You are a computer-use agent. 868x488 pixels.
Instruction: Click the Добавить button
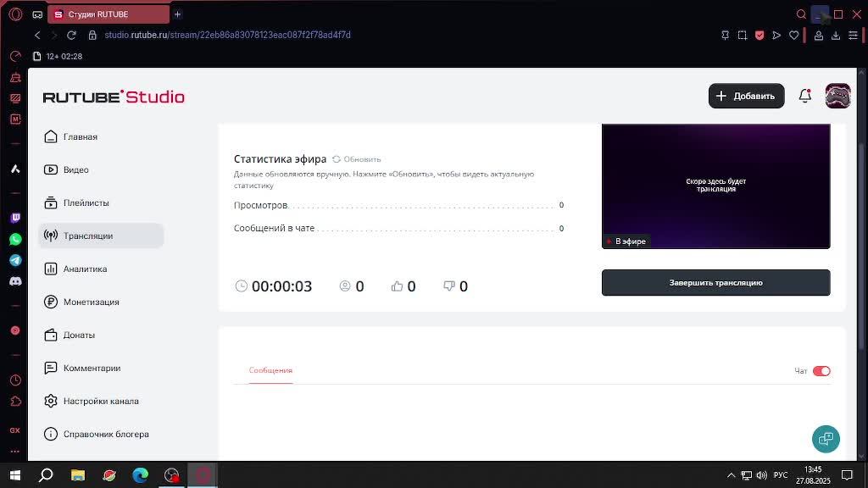(746, 96)
